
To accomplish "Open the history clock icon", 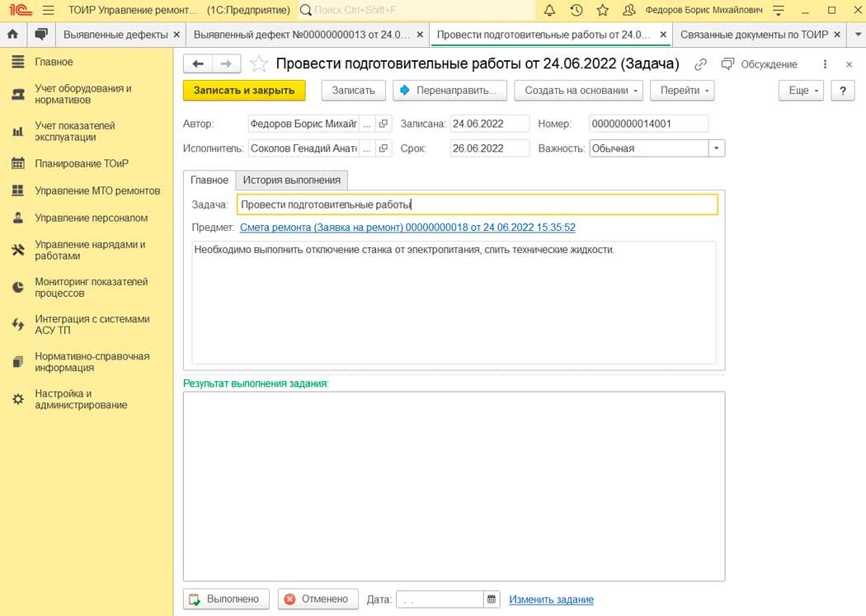I will 576,10.
